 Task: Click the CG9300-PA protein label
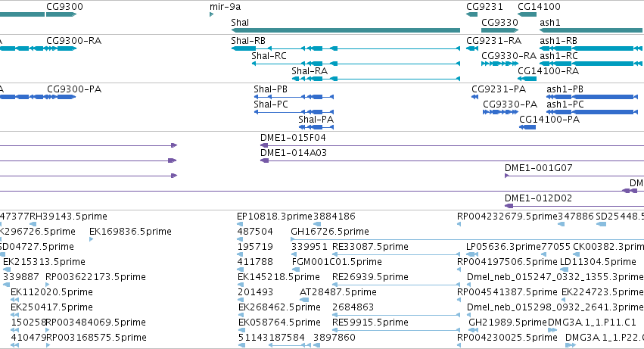coord(74,89)
